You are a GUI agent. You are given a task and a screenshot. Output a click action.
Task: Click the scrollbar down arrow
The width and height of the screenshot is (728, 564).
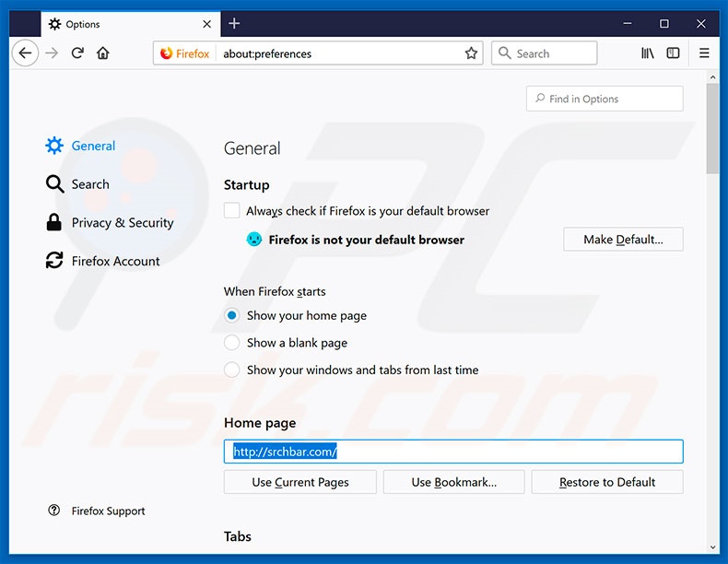(x=712, y=547)
